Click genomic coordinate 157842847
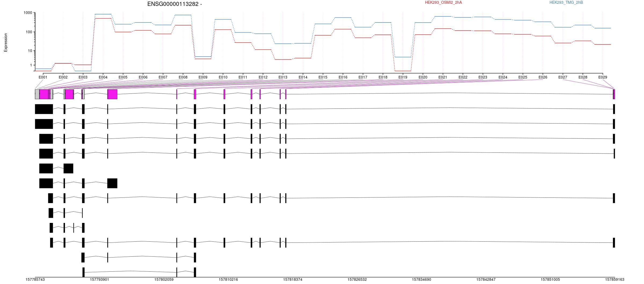This screenshot has width=644, height=284. point(486,279)
